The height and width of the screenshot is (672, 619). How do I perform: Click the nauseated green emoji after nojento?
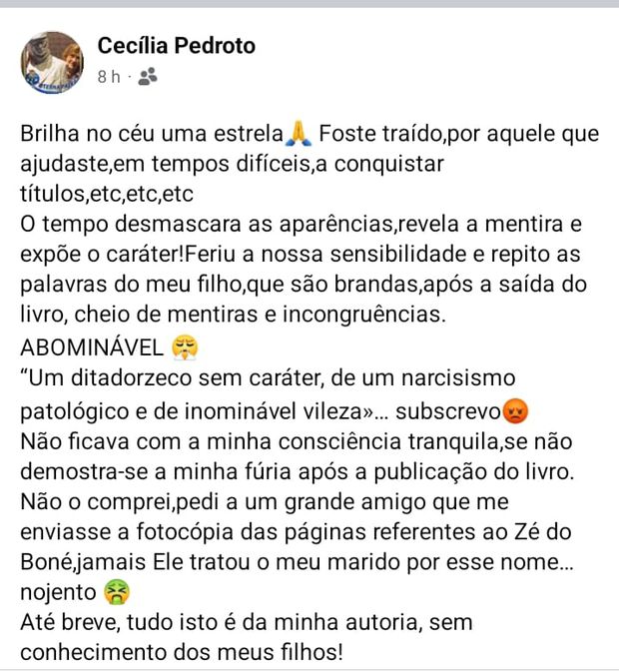tap(118, 594)
